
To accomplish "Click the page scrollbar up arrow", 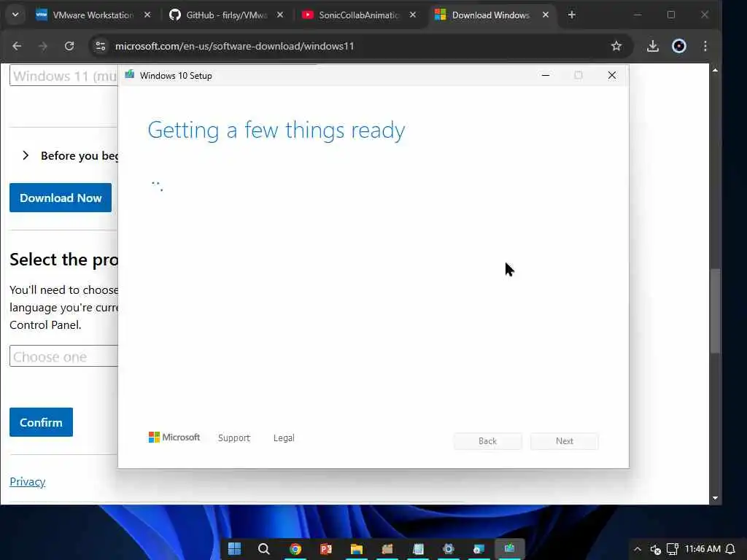I will pyautogui.click(x=715, y=70).
